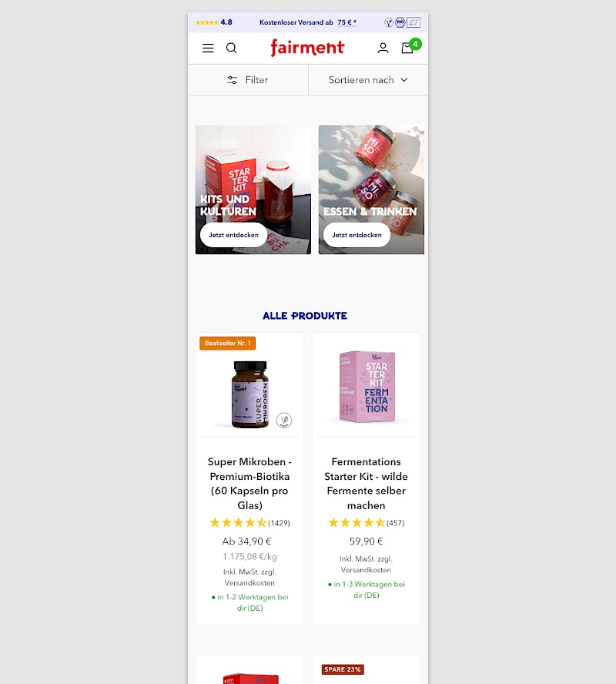Open Fermentations Starter Kit product title
Image resolution: width=616 pixels, height=684 pixels.
coord(367,483)
